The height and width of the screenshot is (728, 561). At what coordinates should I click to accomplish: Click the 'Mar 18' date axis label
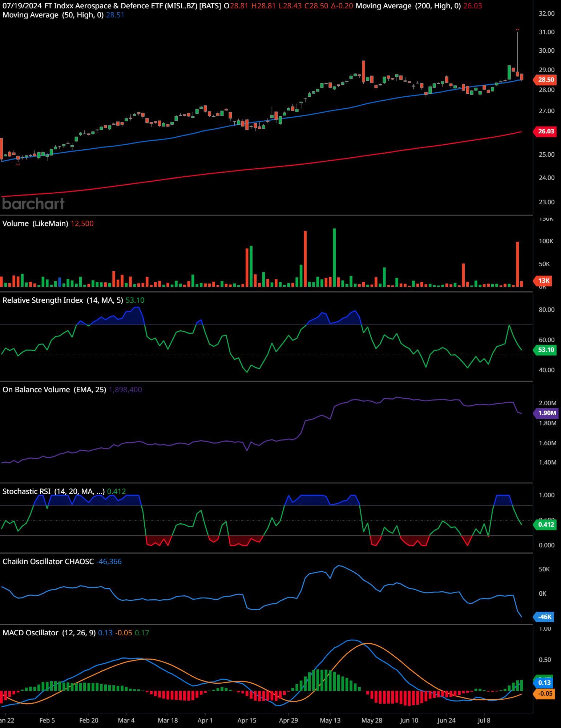(x=168, y=720)
